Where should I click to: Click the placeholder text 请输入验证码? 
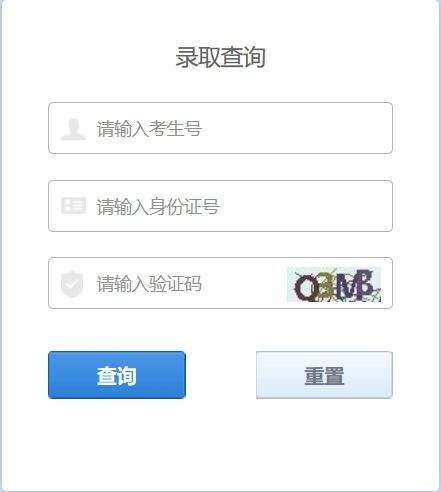point(149,284)
